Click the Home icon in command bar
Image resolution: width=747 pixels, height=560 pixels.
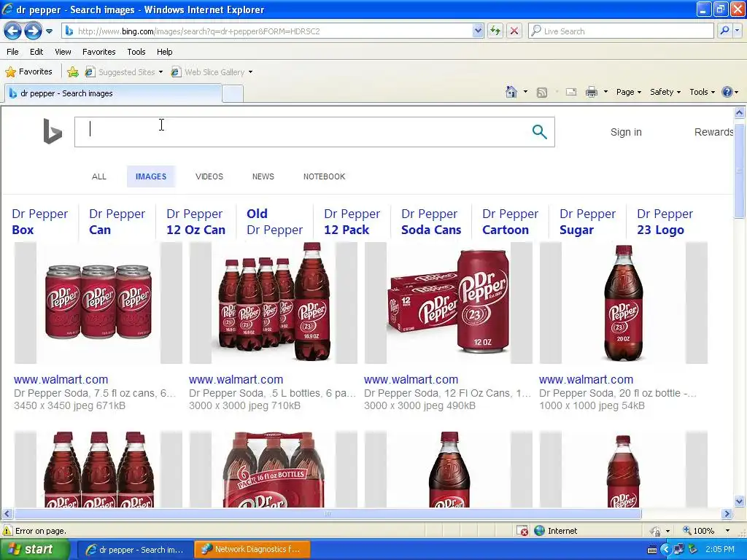point(511,92)
